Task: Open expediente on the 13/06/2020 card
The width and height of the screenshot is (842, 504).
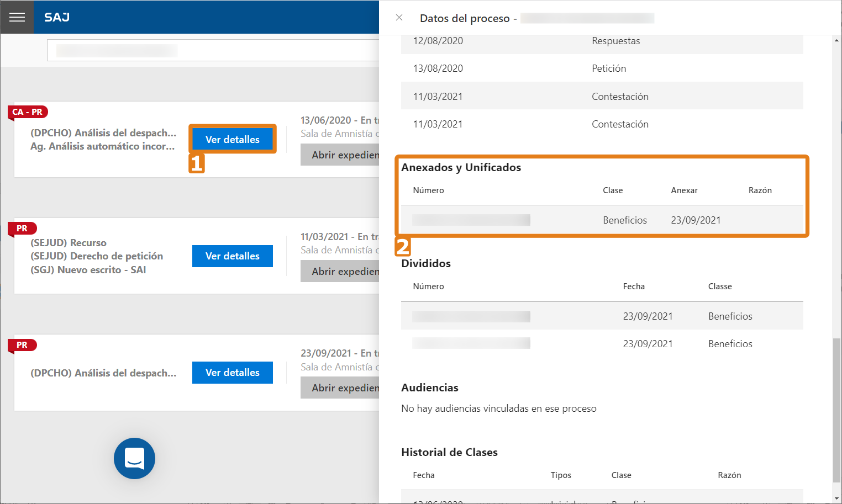Action: (x=340, y=155)
